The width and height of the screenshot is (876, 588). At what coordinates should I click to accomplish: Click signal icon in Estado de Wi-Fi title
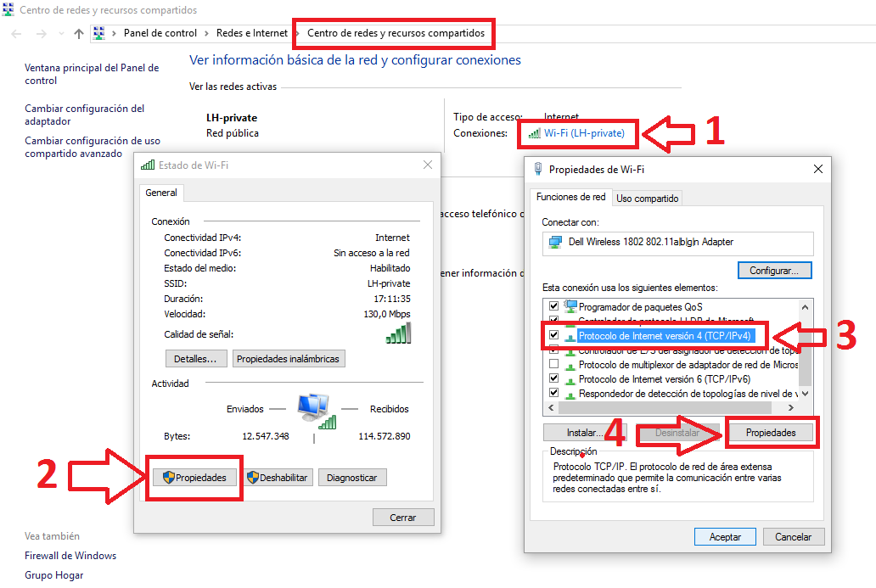pos(148,165)
